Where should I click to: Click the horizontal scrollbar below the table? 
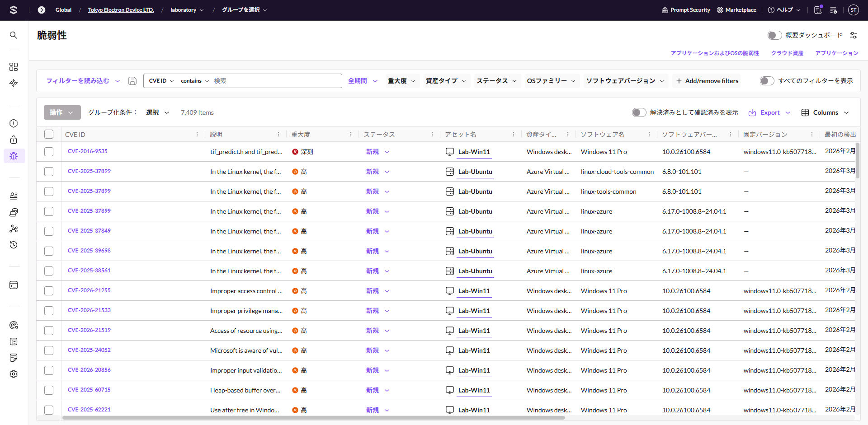click(x=313, y=418)
